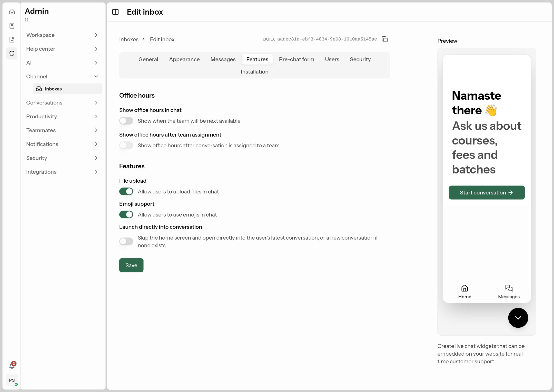Image resolution: width=554 pixels, height=392 pixels.
Task: Switch to the General tab
Action: pyautogui.click(x=148, y=59)
